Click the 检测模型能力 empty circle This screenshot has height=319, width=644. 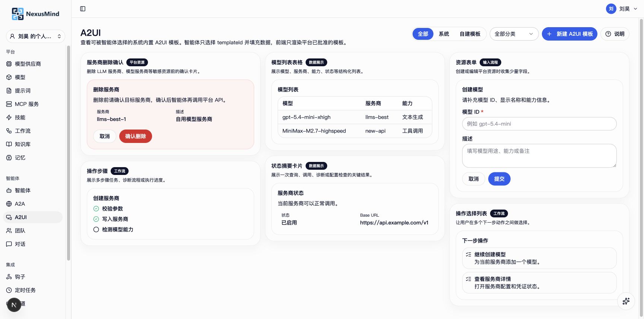click(96, 229)
